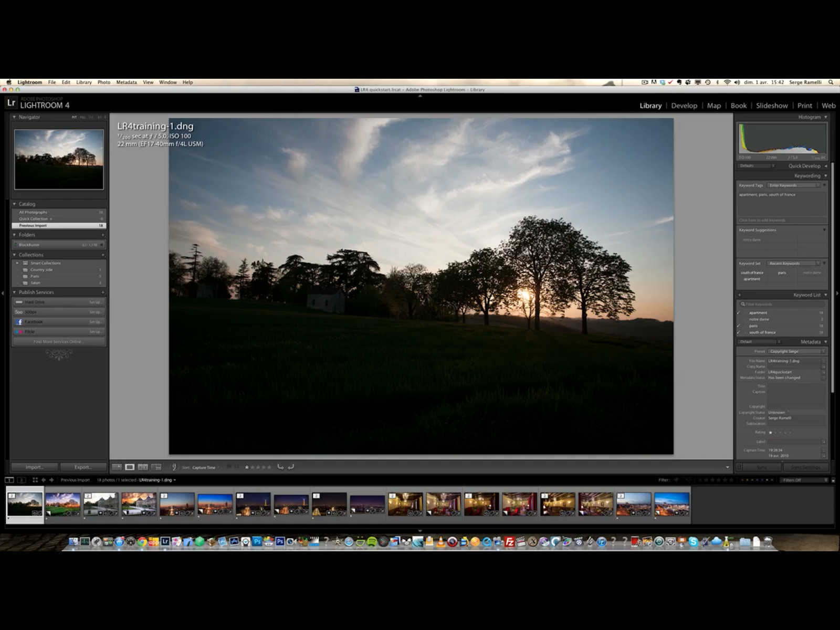Image resolution: width=840 pixels, height=630 pixels.
Task: Add publish service with plus icon
Action: pos(103,292)
